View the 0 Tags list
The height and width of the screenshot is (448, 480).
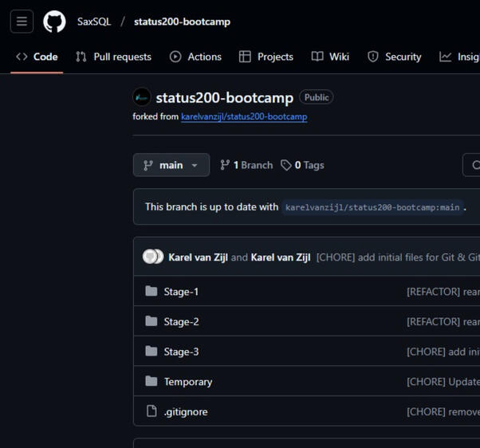(302, 165)
